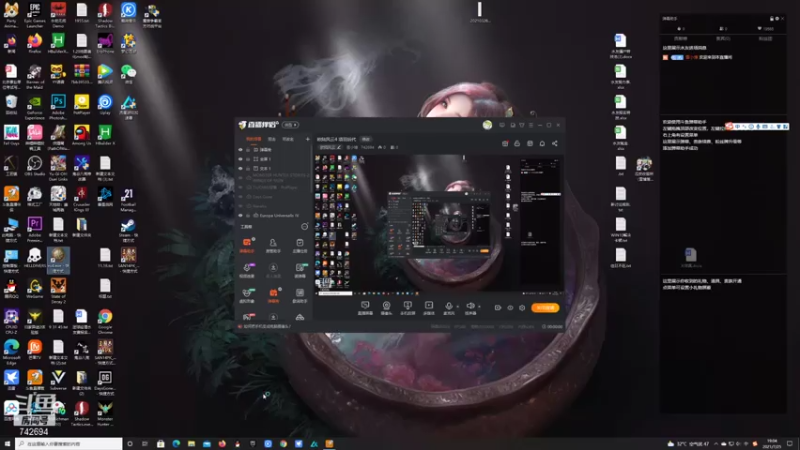Open File Explorer from the taskbar
The height and width of the screenshot is (450, 800).
click(x=191, y=444)
